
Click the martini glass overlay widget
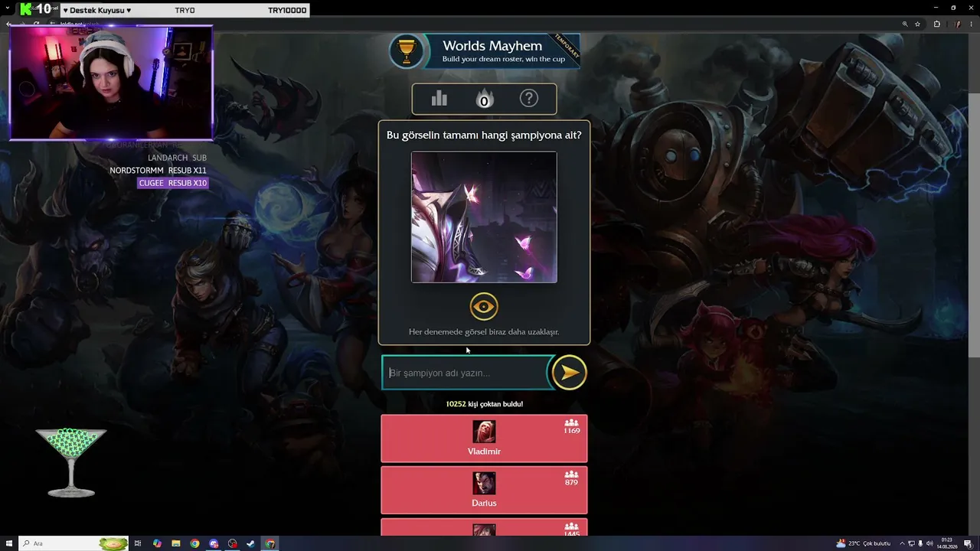[x=71, y=462]
